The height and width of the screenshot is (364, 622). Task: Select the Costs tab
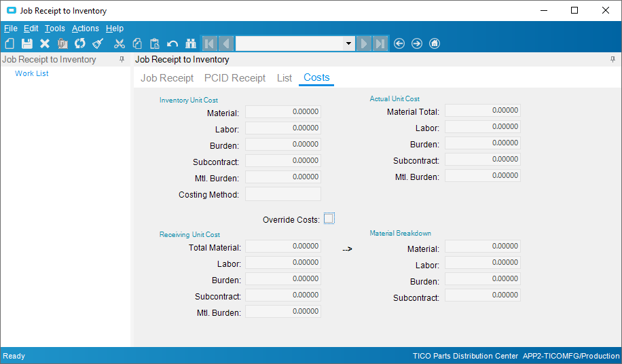pos(316,77)
